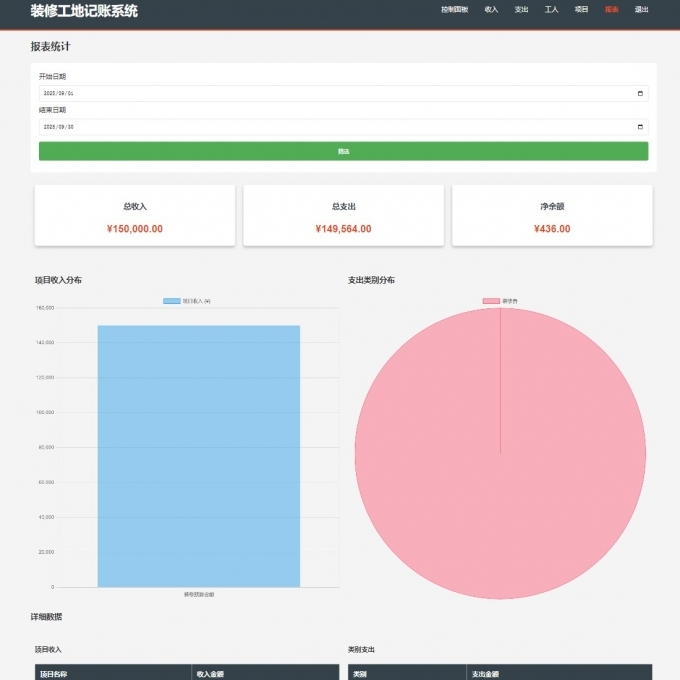Screen dimensions: 680x680
Task: Open the 收入 income menu item
Action: point(491,9)
